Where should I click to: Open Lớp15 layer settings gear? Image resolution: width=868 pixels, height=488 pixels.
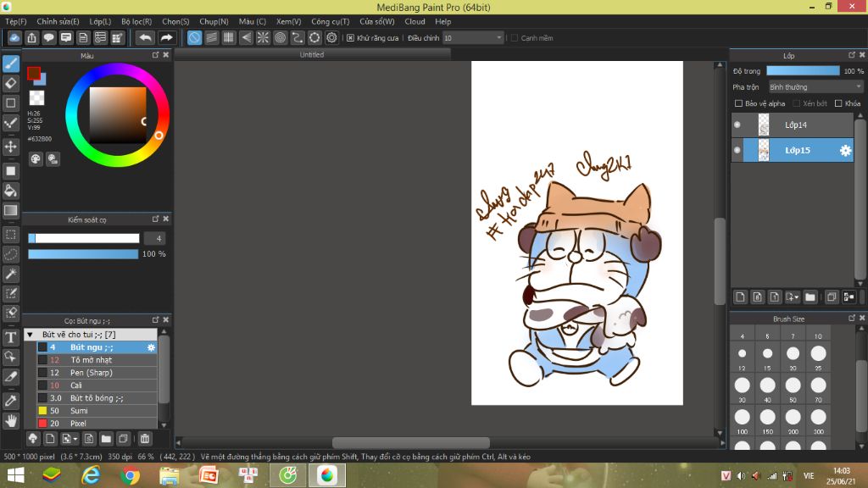(x=845, y=151)
